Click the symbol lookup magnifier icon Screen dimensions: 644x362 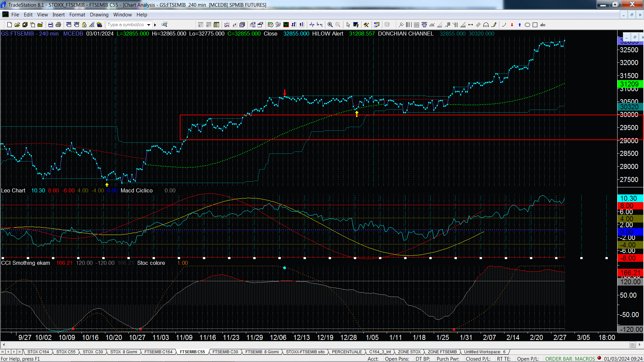tap(164, 24)
